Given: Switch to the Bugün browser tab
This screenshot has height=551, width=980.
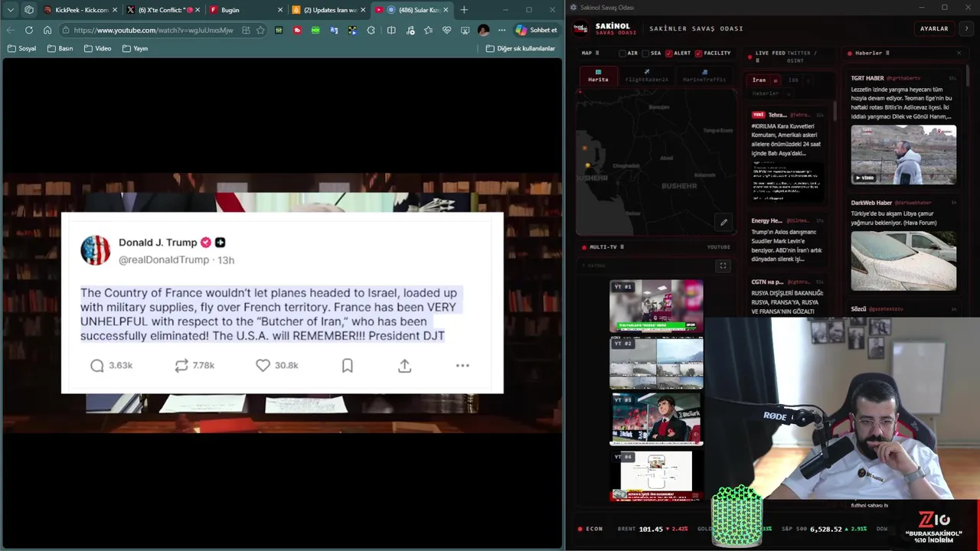Looking at the screenshot, I should point(246,10).
